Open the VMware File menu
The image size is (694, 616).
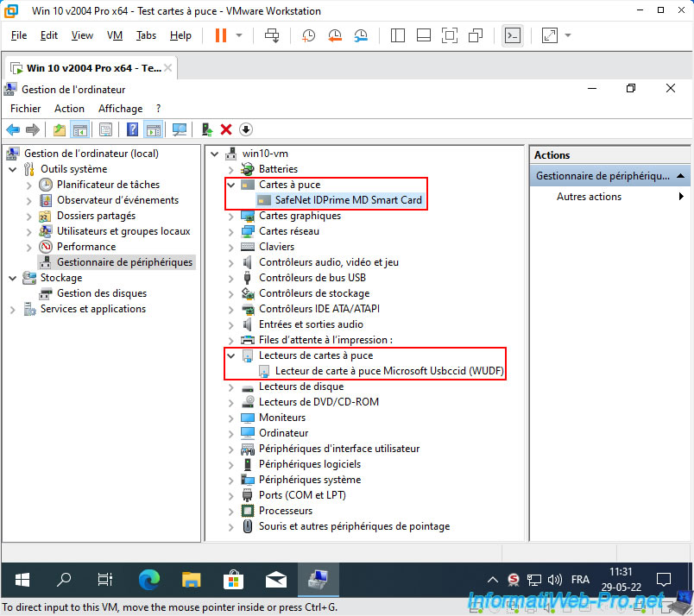[x=19, y=35]
